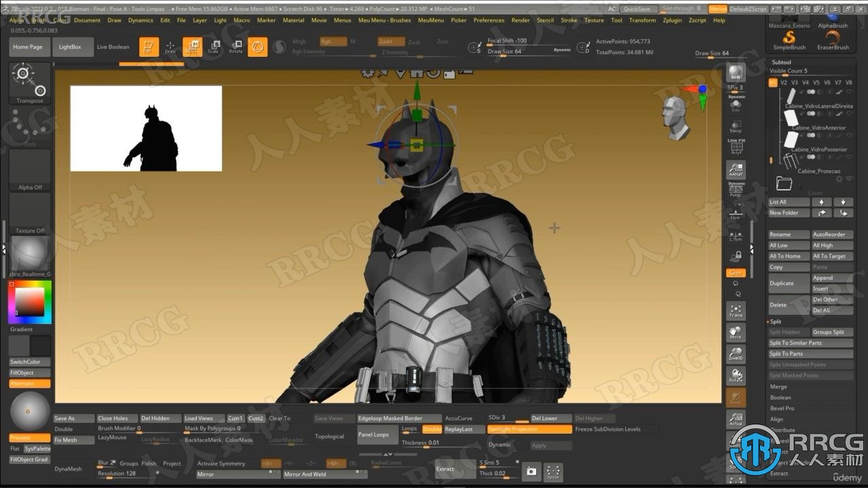Click the QuickSave button
This screenshot has width=868, height=488.
637,9
